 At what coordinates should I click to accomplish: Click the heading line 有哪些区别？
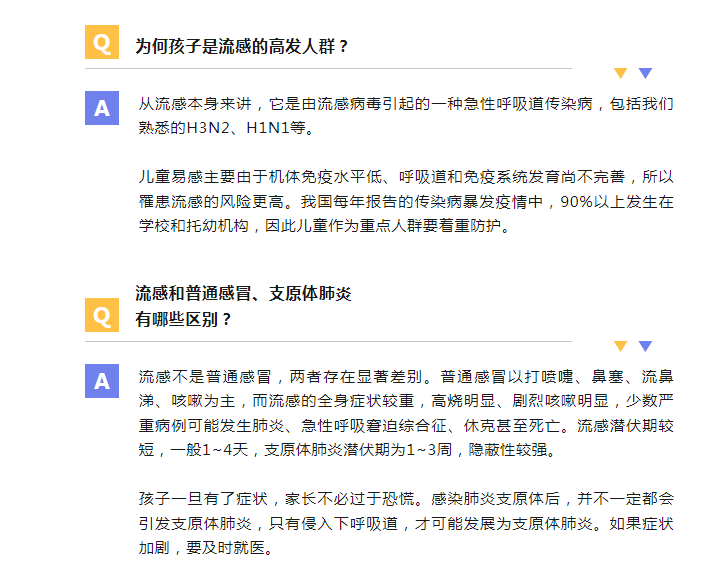click(x=183, y=319)
